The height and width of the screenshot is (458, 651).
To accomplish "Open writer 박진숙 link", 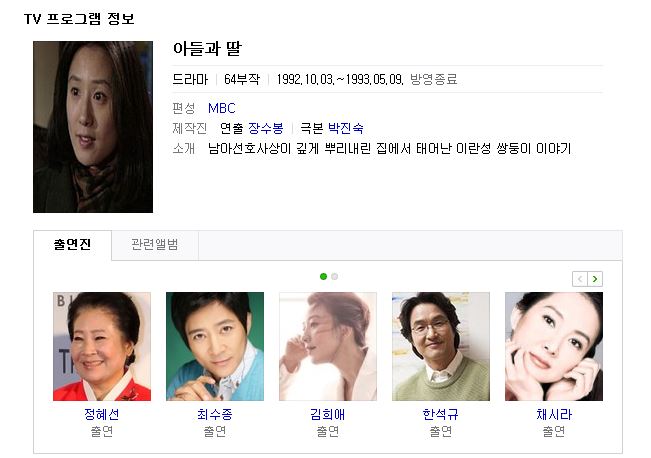I will (346, 128).
